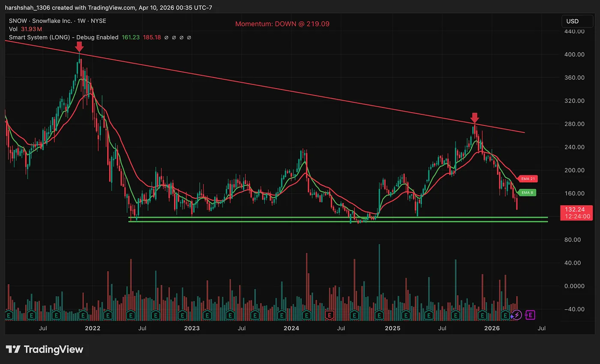
Task: Open the magenta upcoming earnings E icon
Action: click(530, 315)
